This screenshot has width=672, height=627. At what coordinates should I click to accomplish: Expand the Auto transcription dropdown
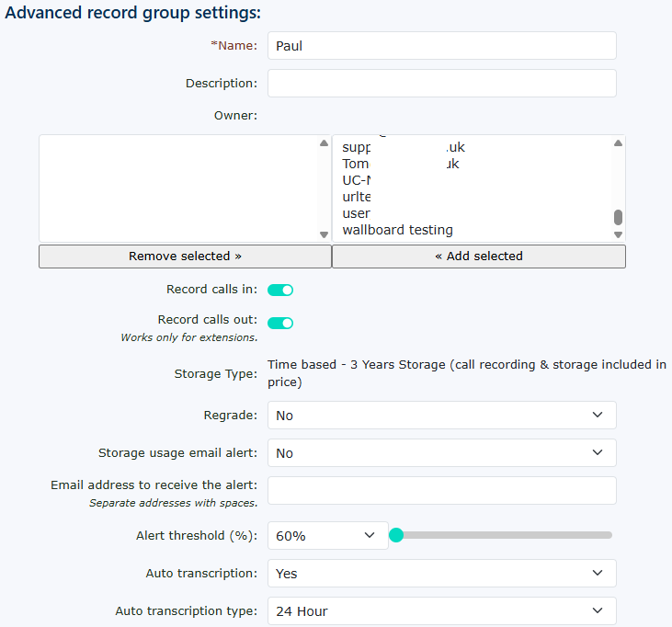point(441,574)
